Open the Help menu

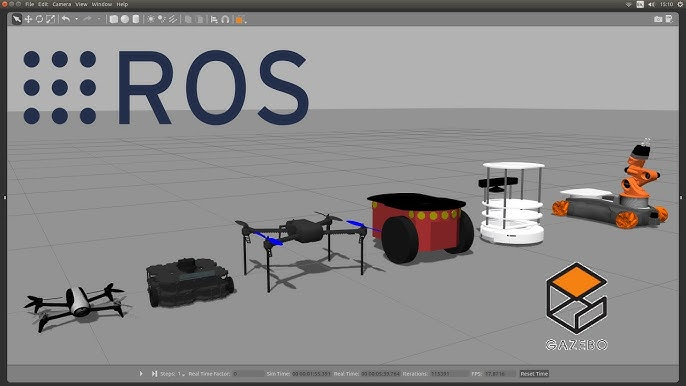pyautogui.click(x=122, y=4)
